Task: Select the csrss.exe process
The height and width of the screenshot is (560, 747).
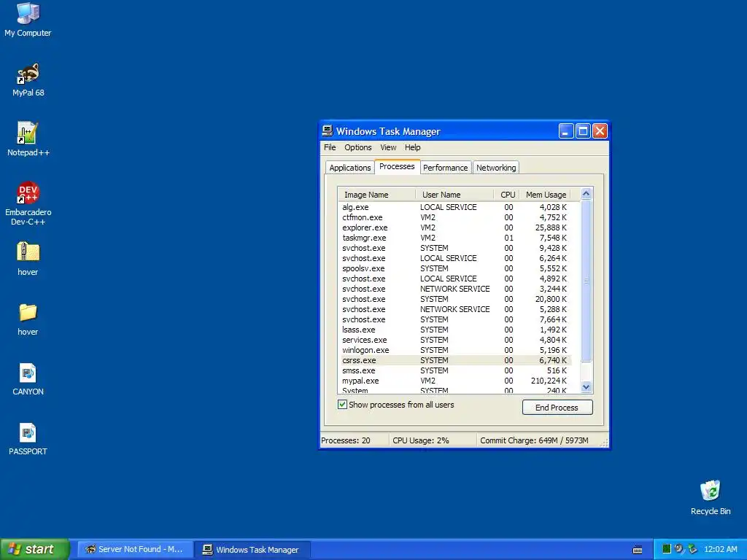Action: pos(455,360)
